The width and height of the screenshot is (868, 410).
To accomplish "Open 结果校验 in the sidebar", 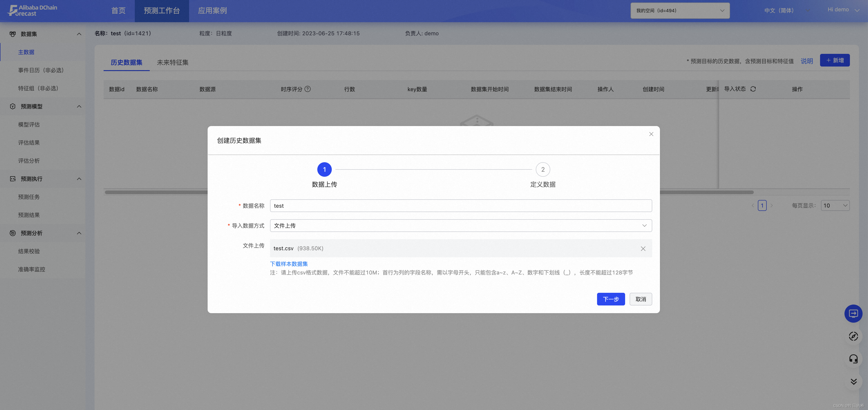I will coord(29,251).
